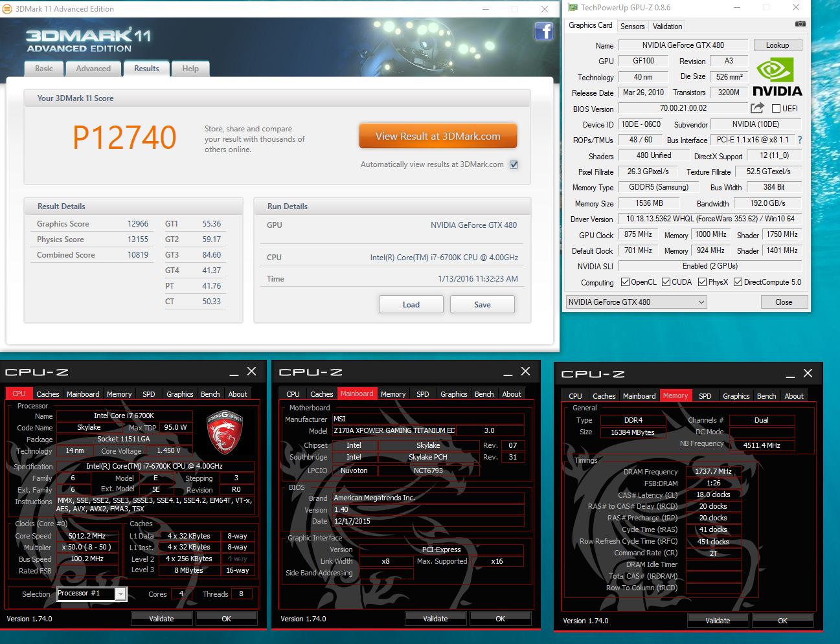Click the GPU name field GeForce GTX 480

coord(683,45)
